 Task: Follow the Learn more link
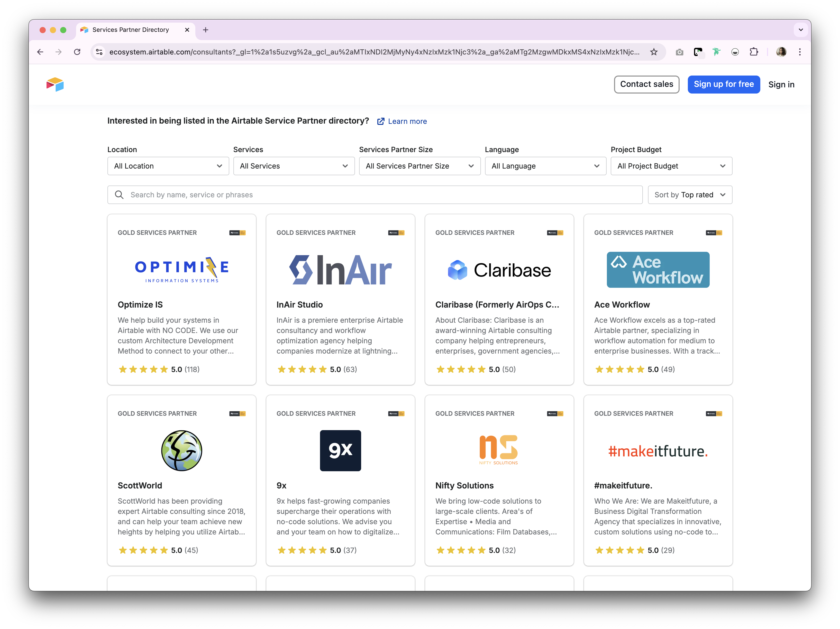coord(407,121)
